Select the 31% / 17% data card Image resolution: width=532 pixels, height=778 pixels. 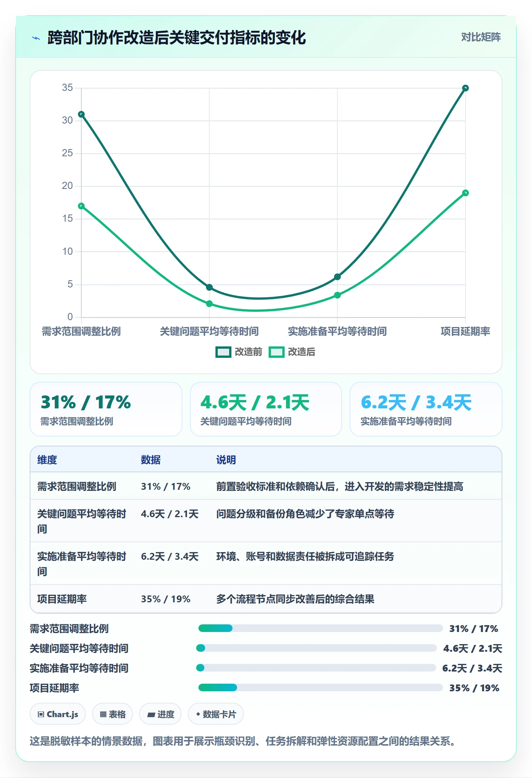[x=106, y=409]
